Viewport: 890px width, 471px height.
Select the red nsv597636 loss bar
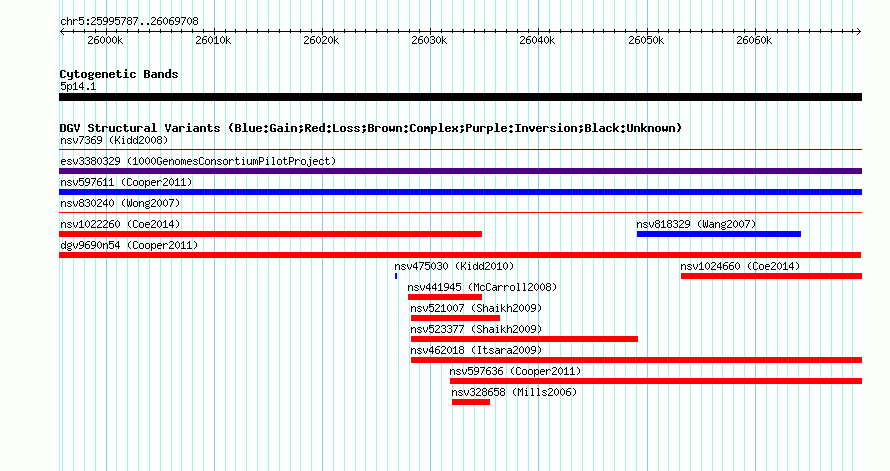coord(656,381)
